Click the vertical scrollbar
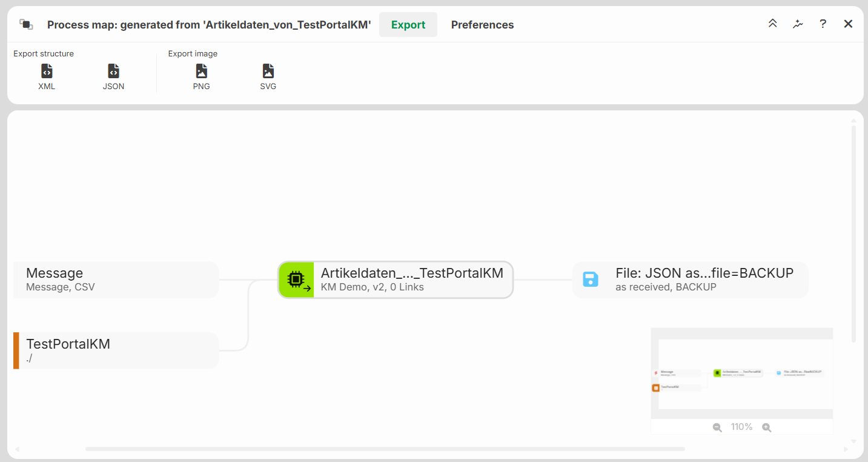 (854, 234)
